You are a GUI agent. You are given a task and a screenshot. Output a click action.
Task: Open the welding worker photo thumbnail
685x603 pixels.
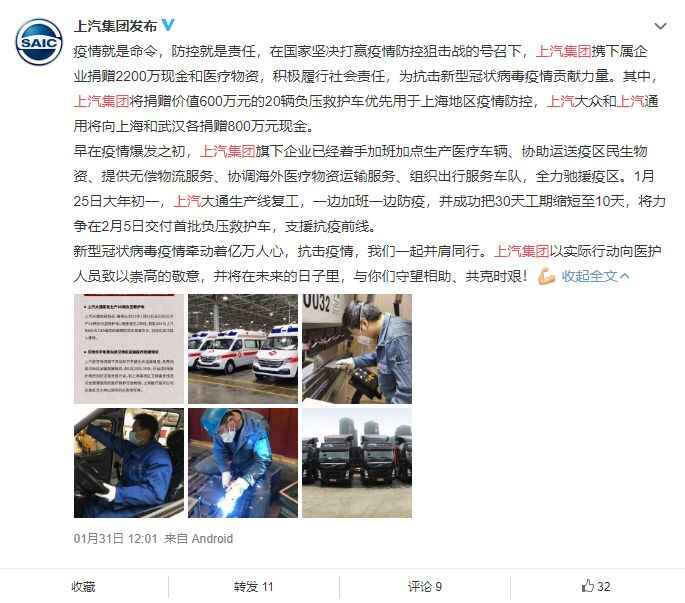(x=243, y=463)
